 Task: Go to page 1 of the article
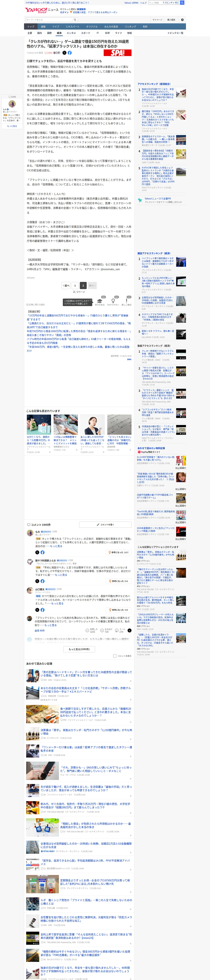tap(75, 285)
